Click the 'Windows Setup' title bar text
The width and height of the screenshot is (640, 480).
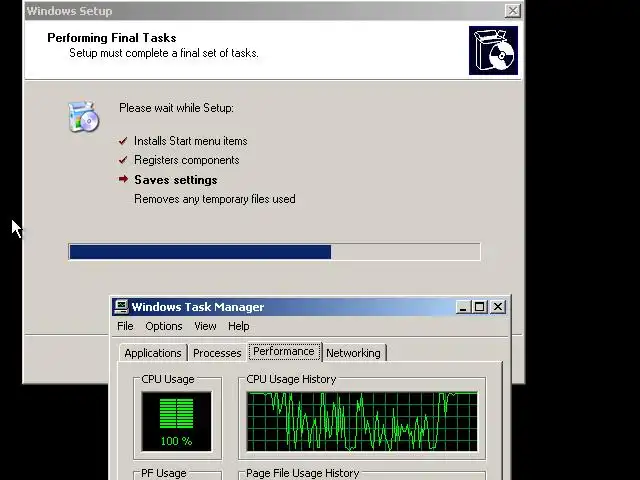coord(69,11)
